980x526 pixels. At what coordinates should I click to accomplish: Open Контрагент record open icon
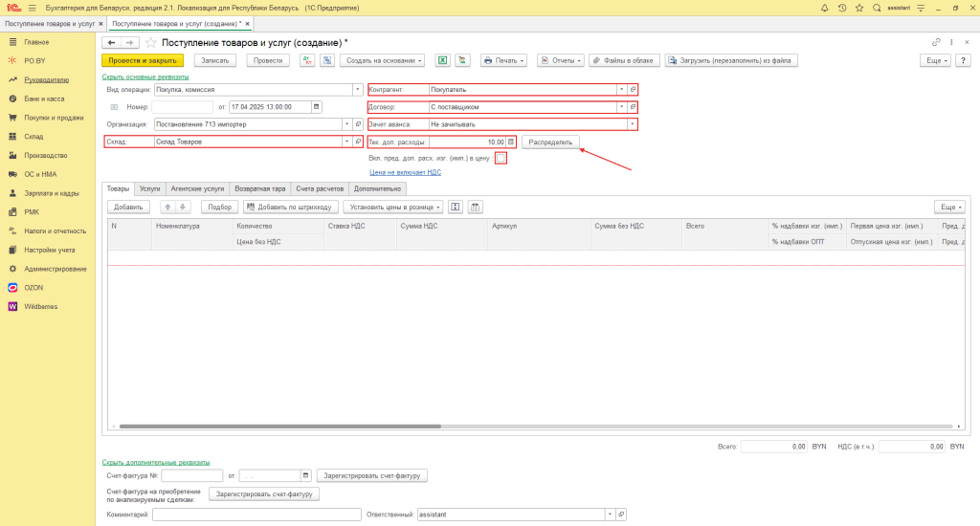coord(633,89)
